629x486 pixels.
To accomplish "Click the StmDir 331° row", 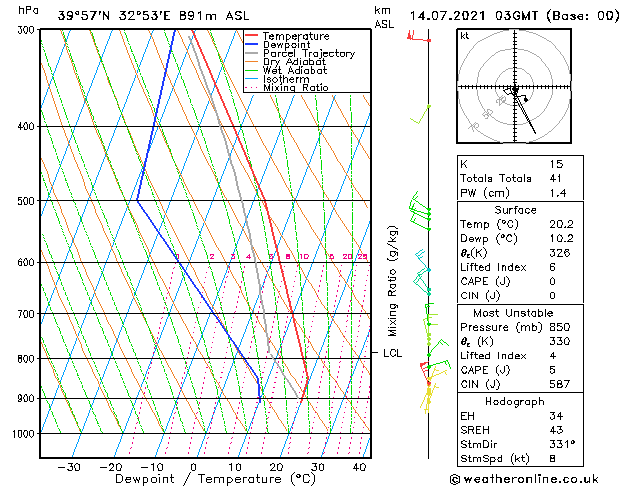I will coord(515,444).
